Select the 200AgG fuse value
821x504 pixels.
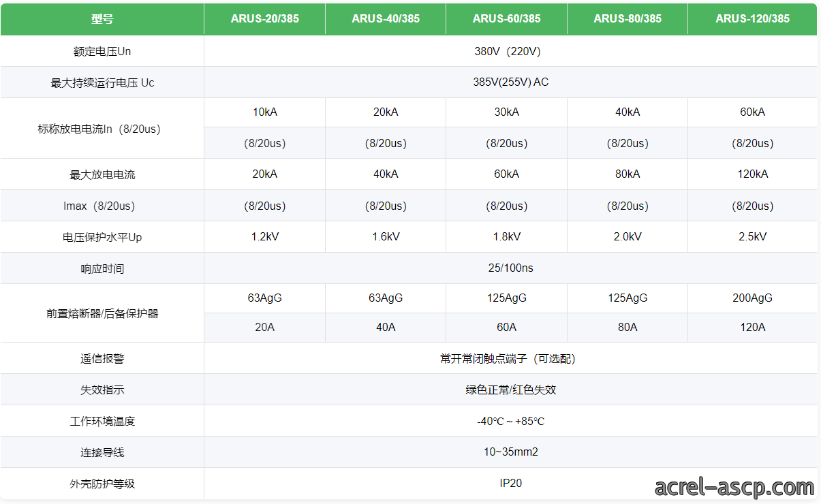point(752,298)
